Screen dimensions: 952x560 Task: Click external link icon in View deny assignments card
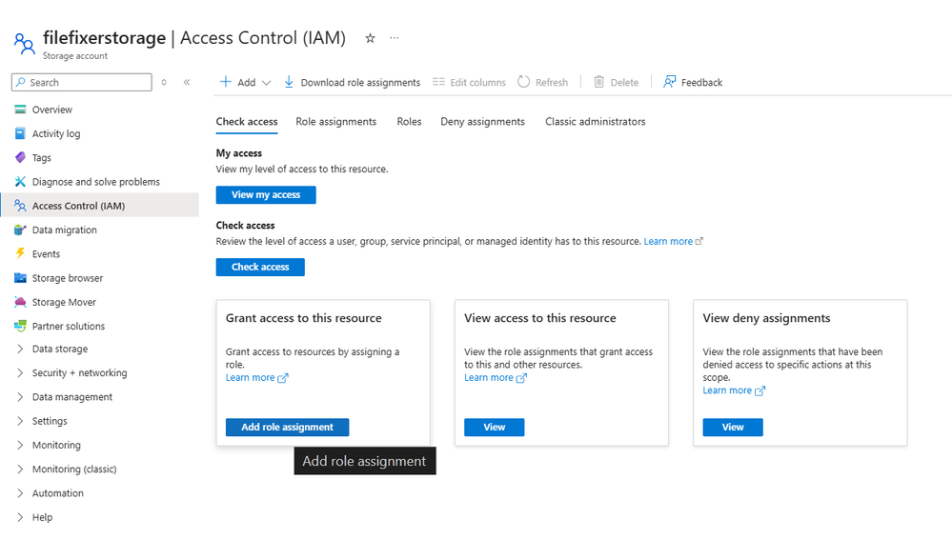pos(760,390)
